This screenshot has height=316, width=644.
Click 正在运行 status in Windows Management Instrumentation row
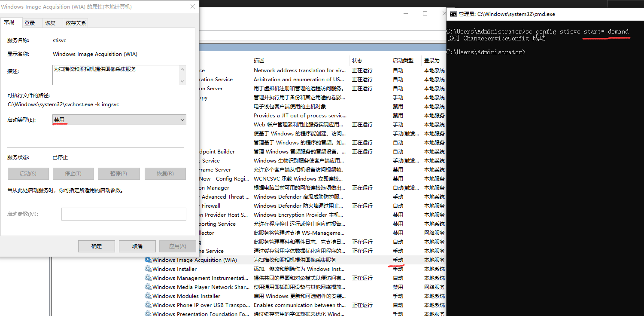(362, 278)
